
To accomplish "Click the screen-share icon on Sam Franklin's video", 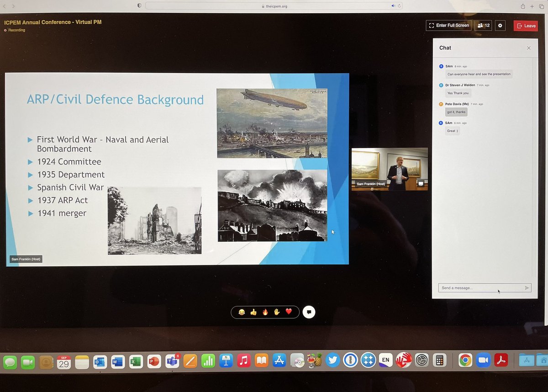I will (421, 184).
